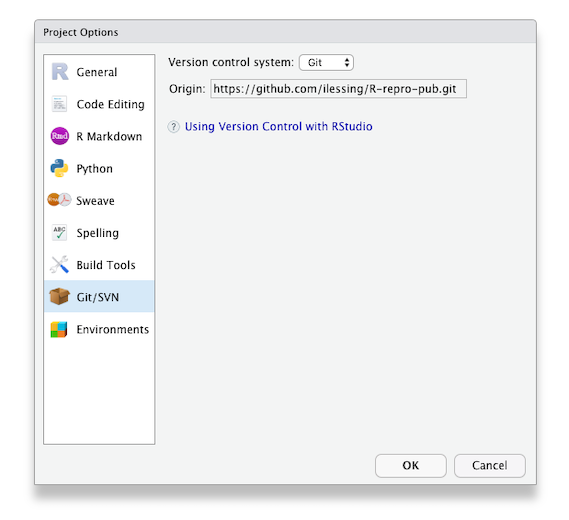Click the help question mark icon

click(173, 127)
